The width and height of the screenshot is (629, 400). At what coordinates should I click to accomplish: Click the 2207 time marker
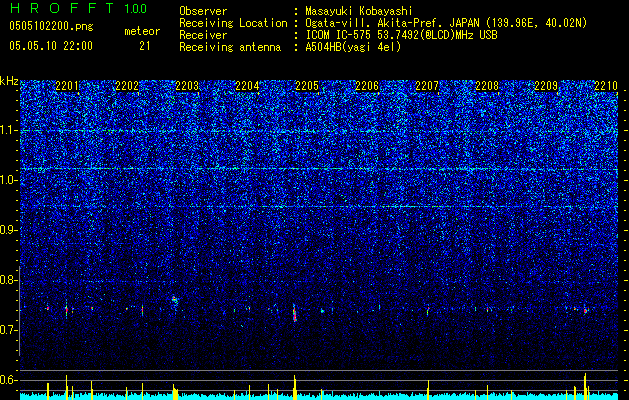(x=427, y=86)
